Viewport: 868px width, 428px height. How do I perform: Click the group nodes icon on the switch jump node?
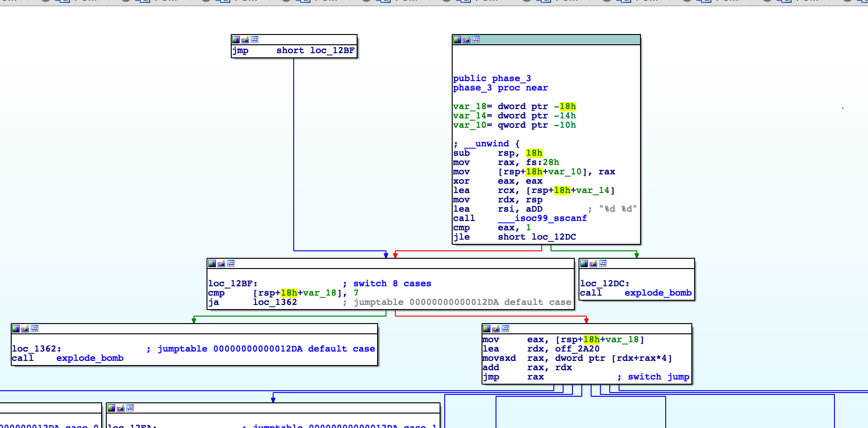tap(505, 329)
